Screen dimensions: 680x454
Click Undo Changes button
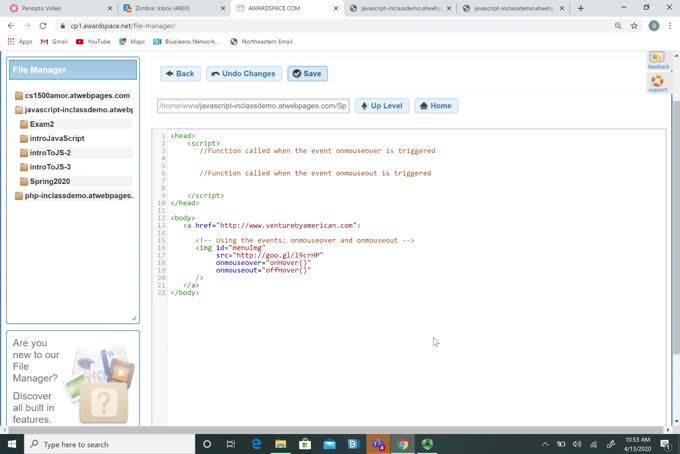[243, 74]
